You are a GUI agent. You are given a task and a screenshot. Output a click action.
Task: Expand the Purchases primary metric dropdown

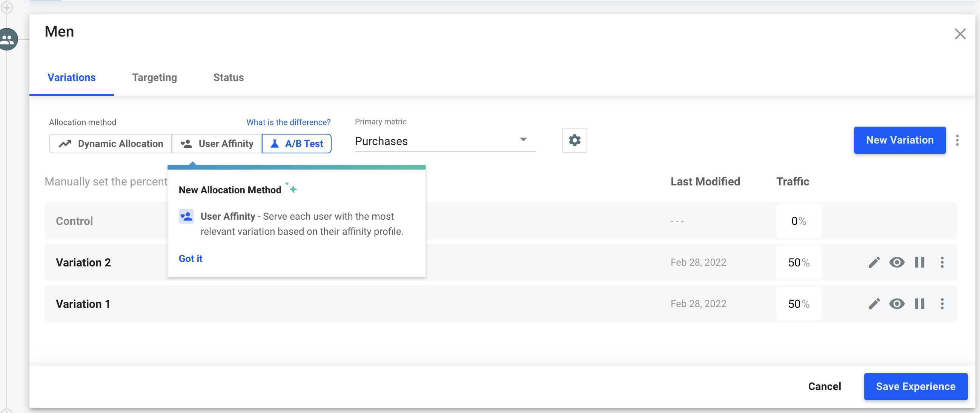point(445,141)
